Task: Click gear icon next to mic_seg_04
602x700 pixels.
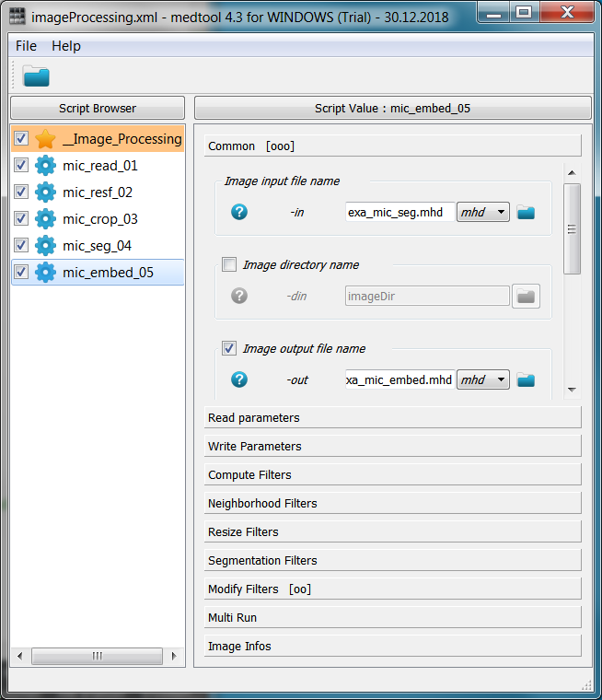Action: (x=45, y=246)
